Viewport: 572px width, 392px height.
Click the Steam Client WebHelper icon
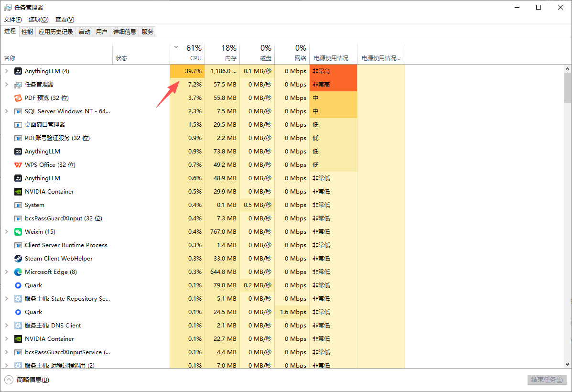(x=18, y=259)
